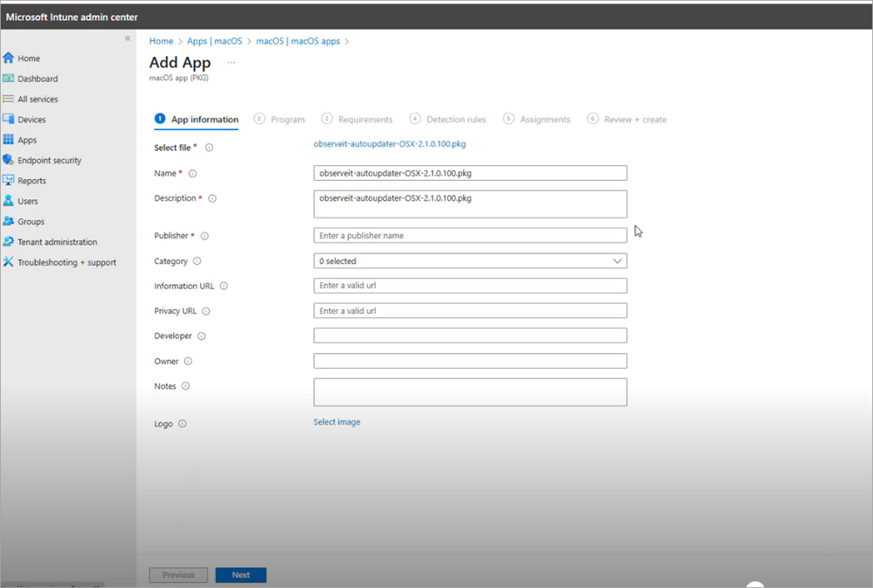Show info tooltip for Notes
Image resolution: width=873 pixels, height=588 pixels.
click(185, 386)
